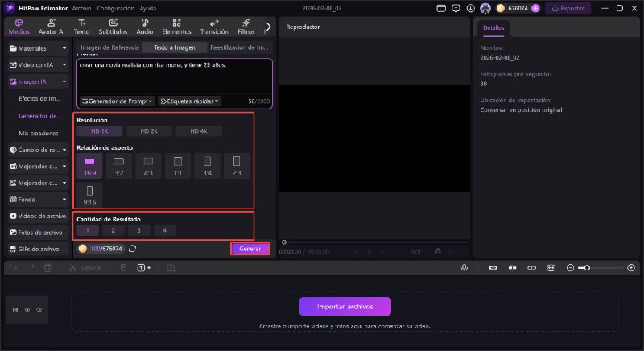Click the Importar archivos button

coord(345,306)
